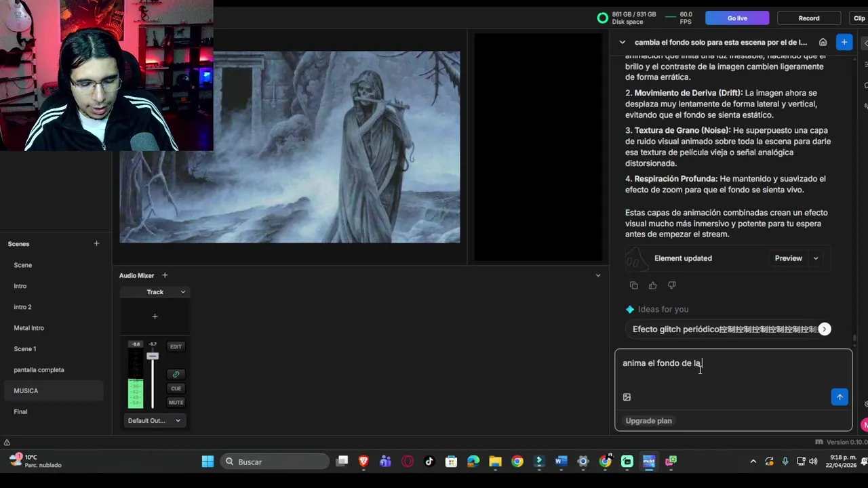This screenshot has height=488, width=868.
Task: Open Task View on the taskbar
Action: pyautogui.click(x=342, y=462)
